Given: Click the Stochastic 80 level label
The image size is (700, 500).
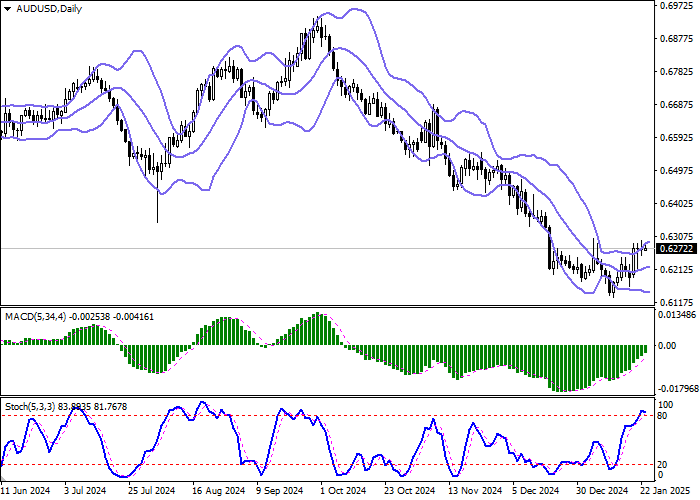Looking at the screenshot, I should 661,415.
